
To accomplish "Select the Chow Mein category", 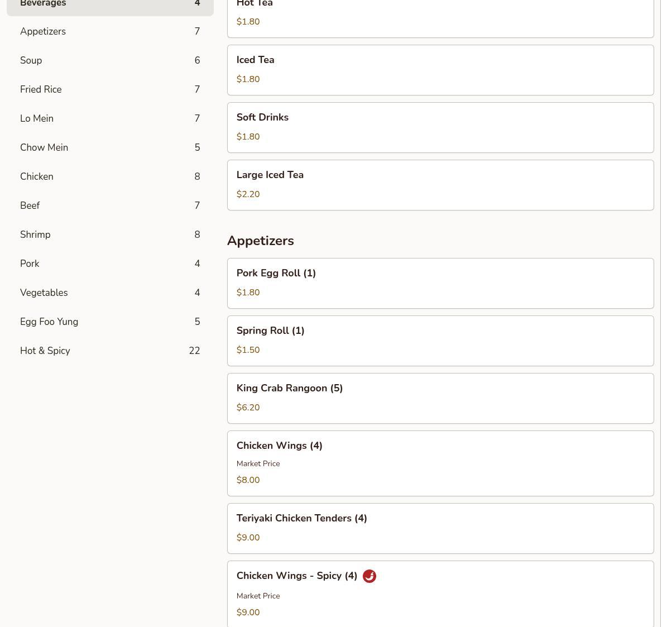I will 110,148.
